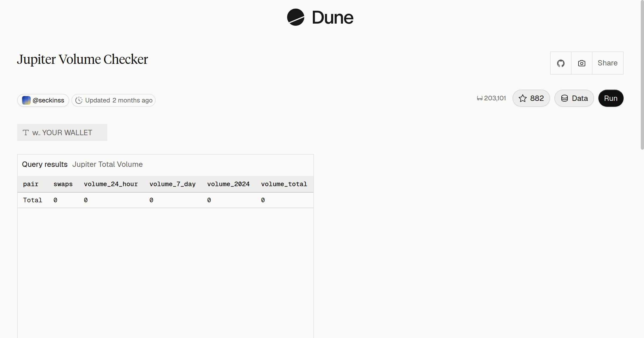The image size is (644, 338).
Task: Select the pair column header
Action: tap(31, 184)
